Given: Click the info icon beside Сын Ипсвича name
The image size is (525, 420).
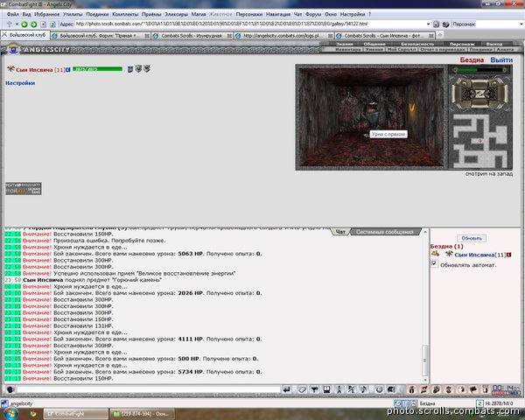Looking at the screenshot, I should pos(68,70).
